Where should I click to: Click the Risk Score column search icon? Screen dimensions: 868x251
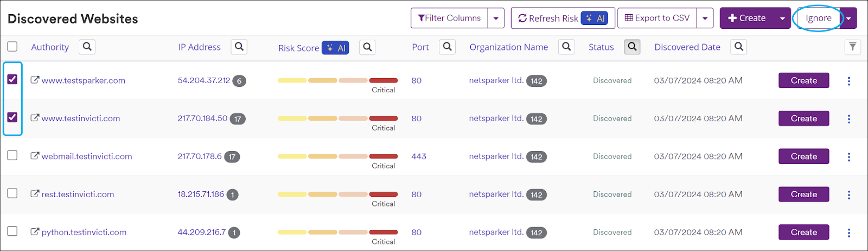point(367,48)
